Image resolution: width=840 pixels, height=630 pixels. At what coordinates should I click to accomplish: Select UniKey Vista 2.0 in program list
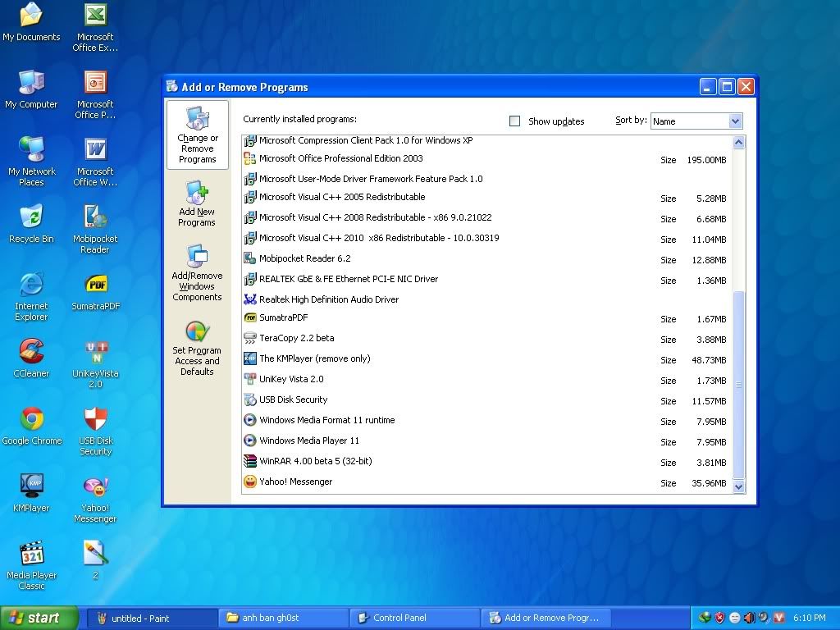coord(486,379)
